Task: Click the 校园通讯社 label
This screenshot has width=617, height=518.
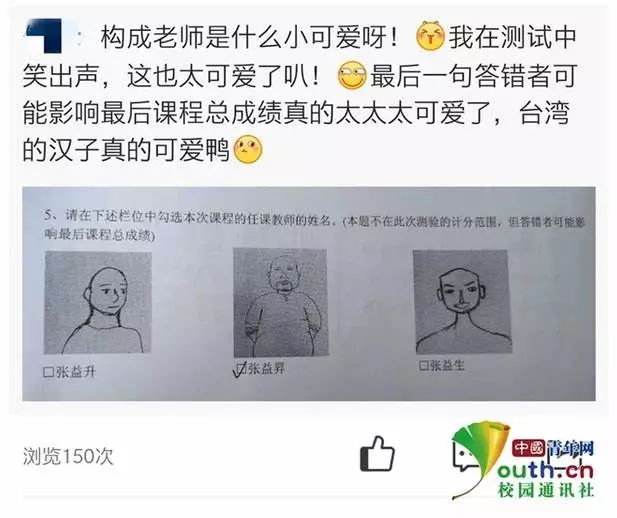Action: (x=545, y=490)
